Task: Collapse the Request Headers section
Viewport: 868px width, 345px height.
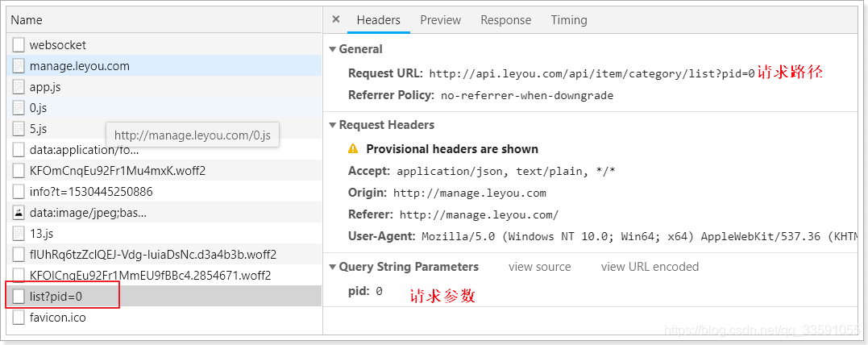Action: pyautogui.click(x=333, y=125)
